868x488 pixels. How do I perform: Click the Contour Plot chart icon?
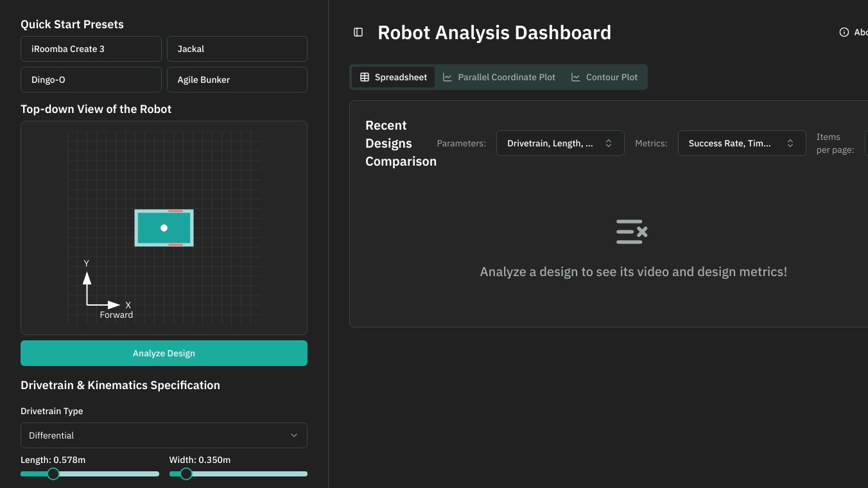(x=576, y=77)
